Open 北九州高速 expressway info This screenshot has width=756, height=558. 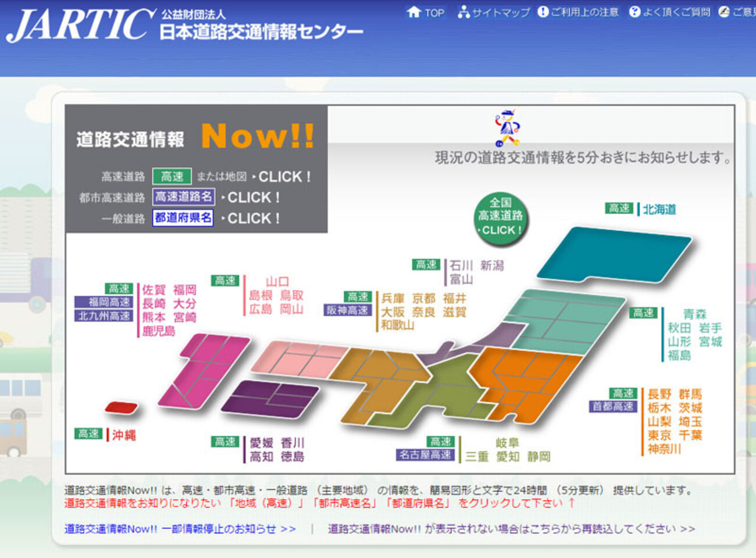click(x=104, y=316)
